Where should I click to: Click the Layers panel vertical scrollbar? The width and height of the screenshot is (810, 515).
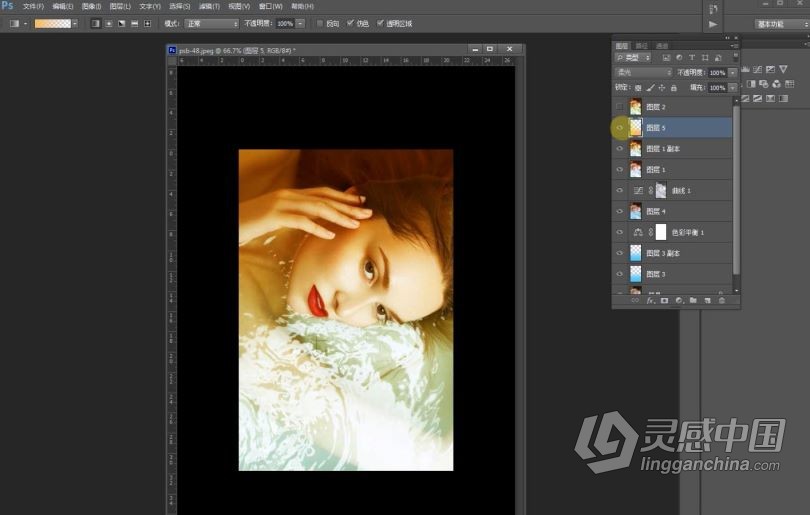(x=736, y=191)
